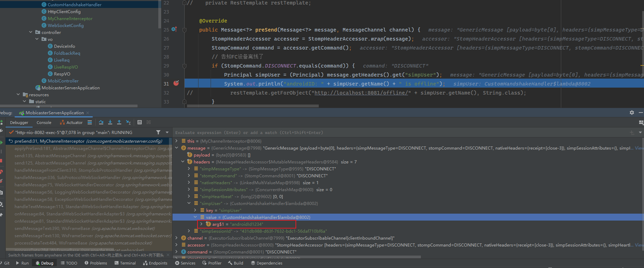Select MyChannelInterceptor class in project tree

70,18
